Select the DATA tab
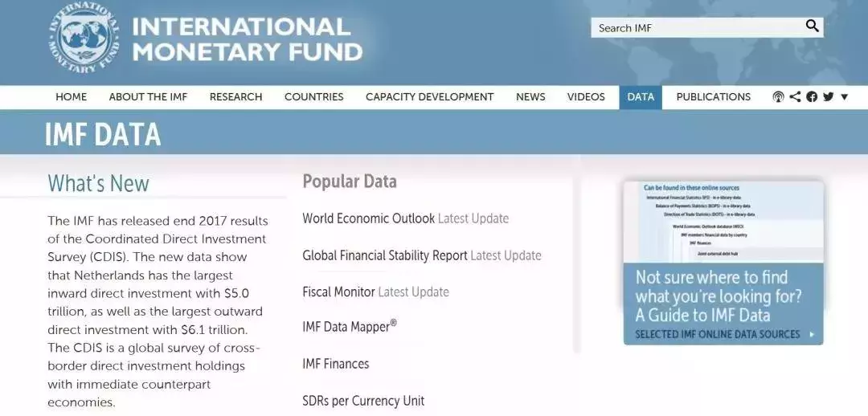 (x=641, y=97)
